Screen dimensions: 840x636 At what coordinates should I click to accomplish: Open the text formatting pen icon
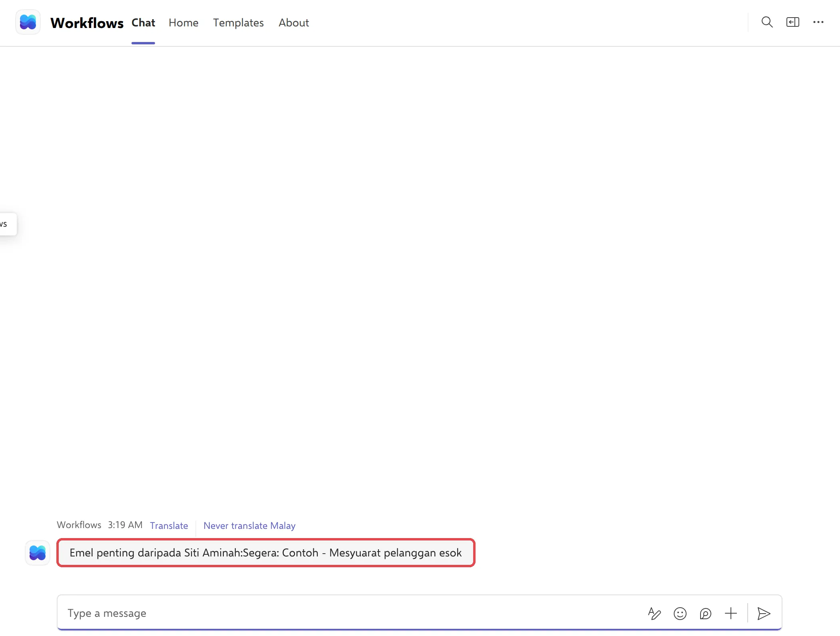click(654, 613)
